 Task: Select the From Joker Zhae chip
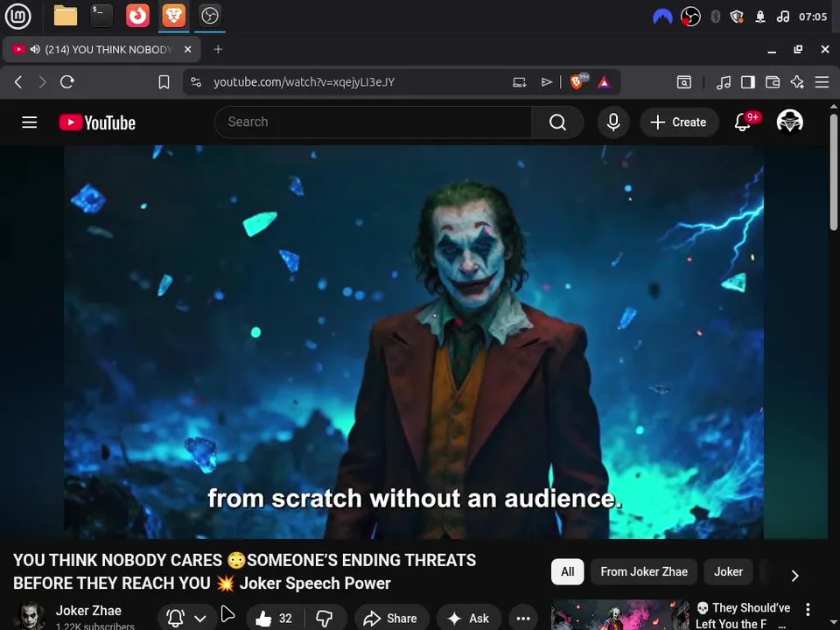tap(644, 571)
